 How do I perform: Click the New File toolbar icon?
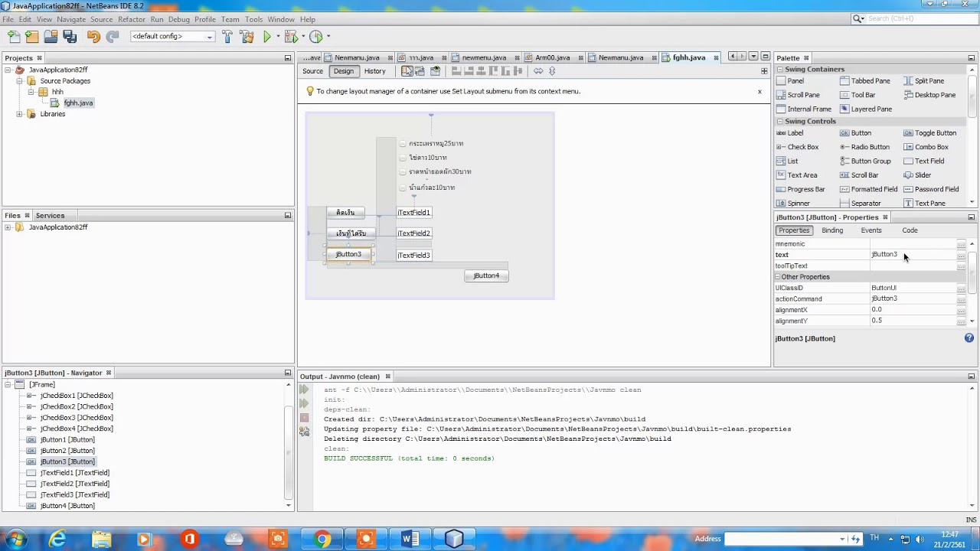pos(13,36)
